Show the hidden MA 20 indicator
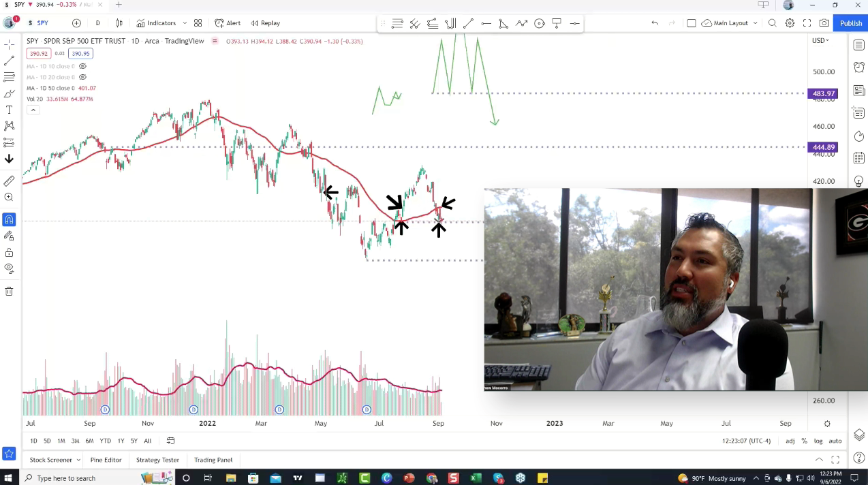 [x=82, y=77]
